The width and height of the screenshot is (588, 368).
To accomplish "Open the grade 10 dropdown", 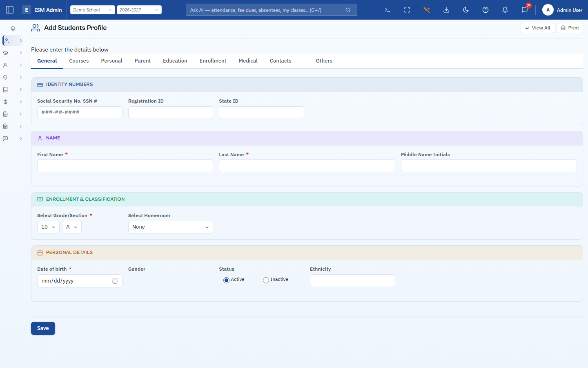I will click(48, 227).
